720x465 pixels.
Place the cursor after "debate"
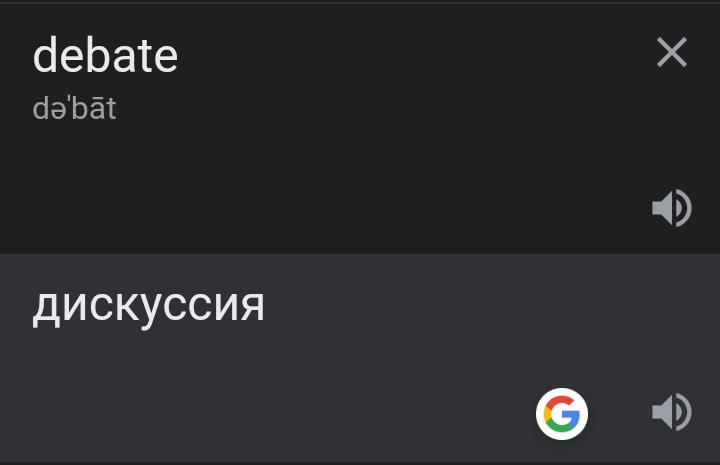[x=180, y=56]
